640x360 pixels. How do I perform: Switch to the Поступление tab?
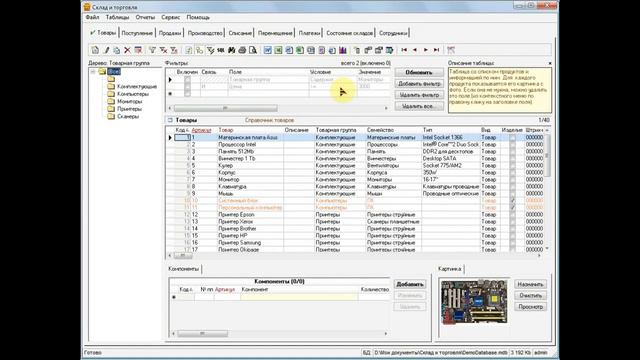point(137,33)
